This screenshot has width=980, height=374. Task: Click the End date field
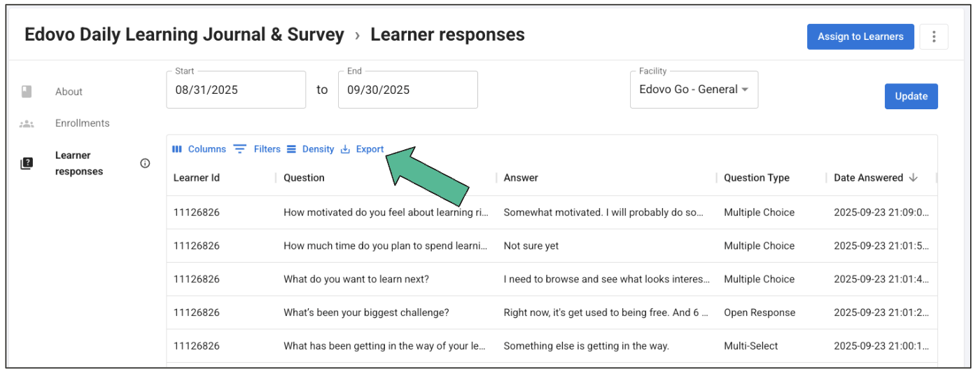(x=407, y=90)
